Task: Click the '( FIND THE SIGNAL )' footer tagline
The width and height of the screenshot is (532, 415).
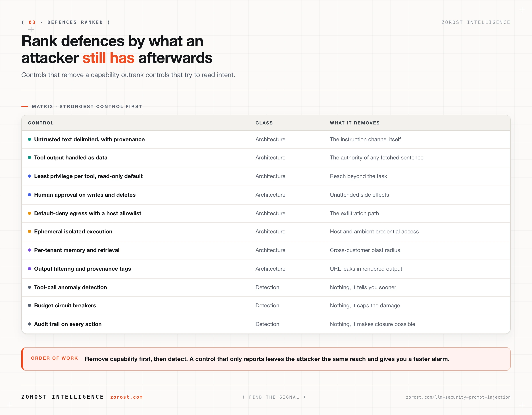Action: click(274, 397)
